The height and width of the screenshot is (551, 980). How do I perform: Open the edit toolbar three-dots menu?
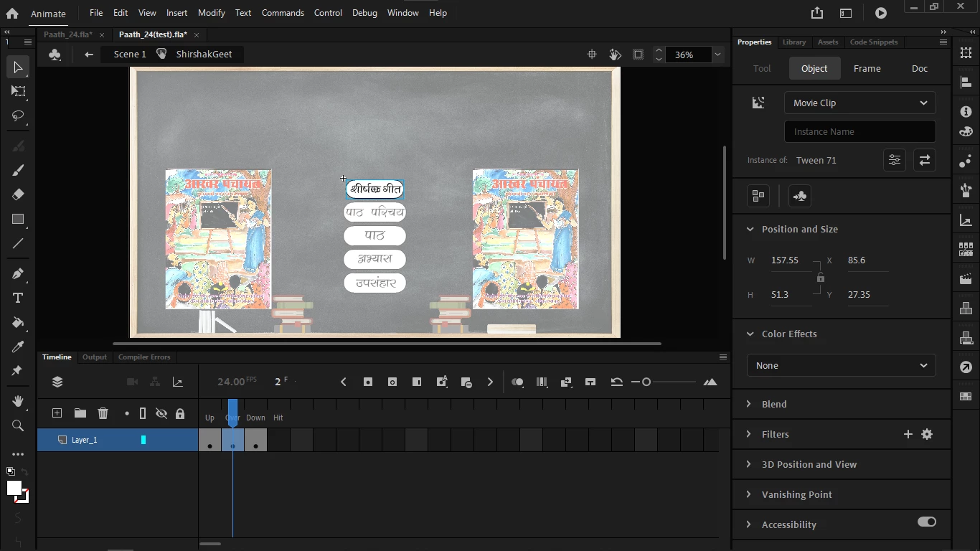[18, 454]
